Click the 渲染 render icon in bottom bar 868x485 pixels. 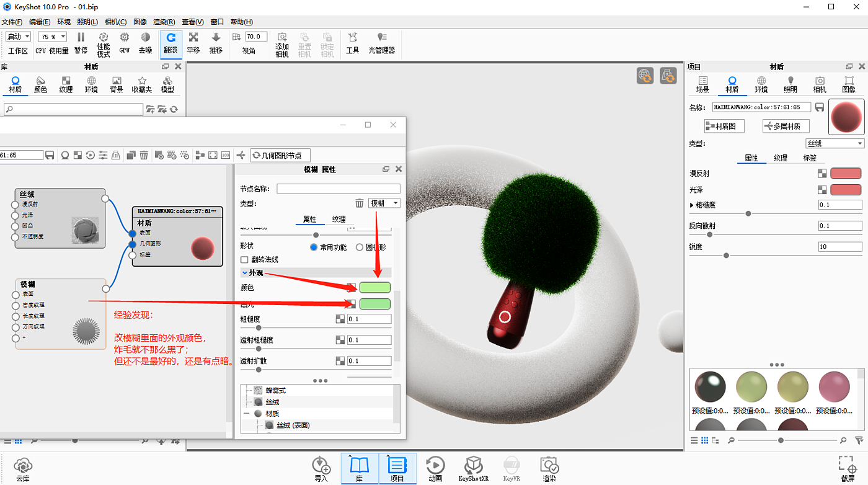coord(549,465)
